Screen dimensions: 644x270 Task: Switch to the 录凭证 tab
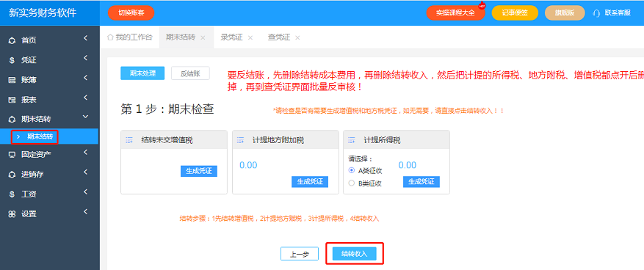click(x=231, y=37)
